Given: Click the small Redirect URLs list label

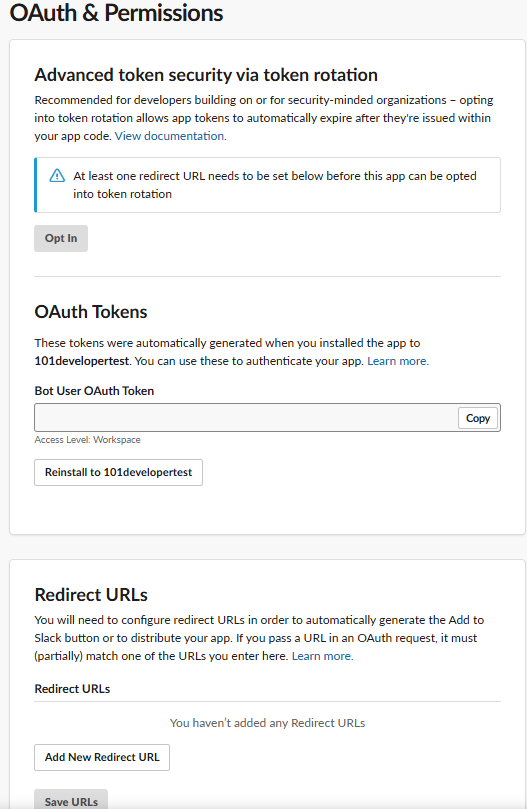Looking at the screenshot, I should [x=72, y=689].
